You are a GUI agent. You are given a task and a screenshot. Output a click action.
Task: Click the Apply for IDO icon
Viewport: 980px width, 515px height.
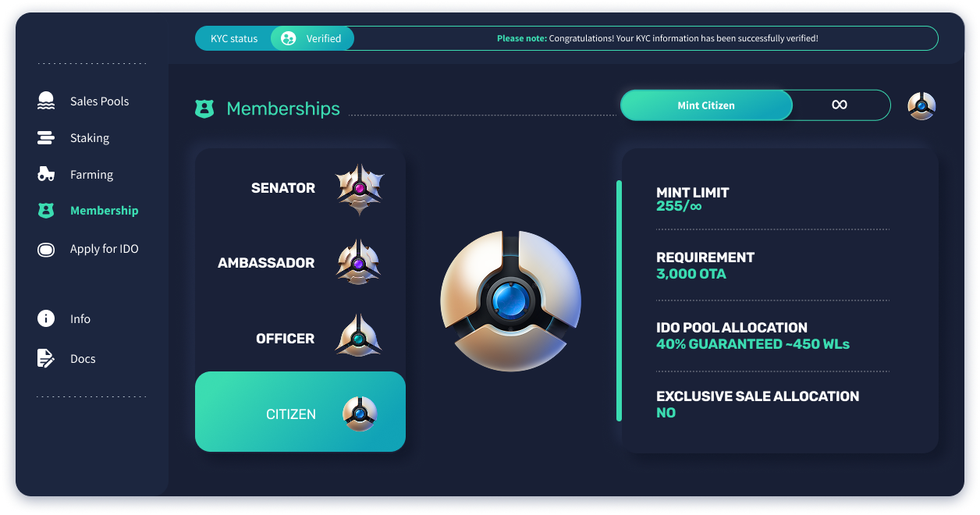[46, 250]
